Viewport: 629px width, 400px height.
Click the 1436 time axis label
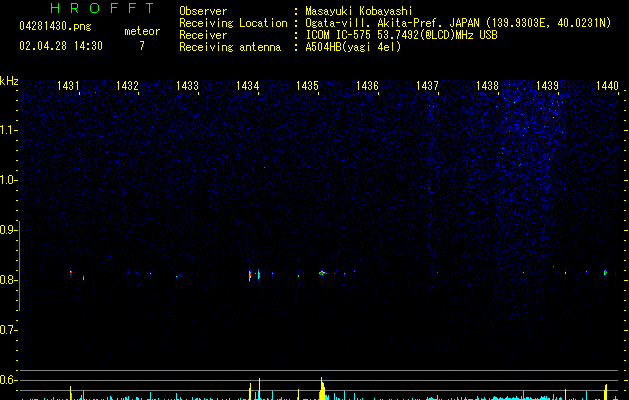(x=367, y=86)
